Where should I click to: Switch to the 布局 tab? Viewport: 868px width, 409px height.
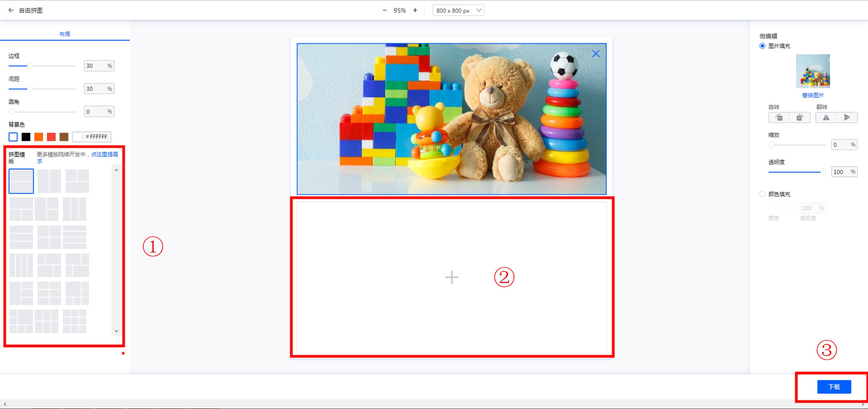[65, 34]
